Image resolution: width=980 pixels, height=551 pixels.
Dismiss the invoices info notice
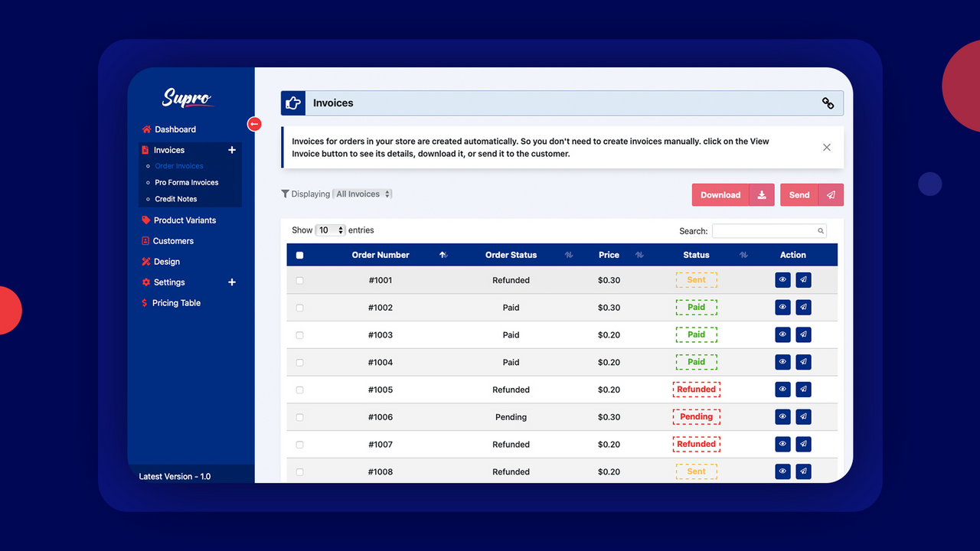click(x=827, y=147)
